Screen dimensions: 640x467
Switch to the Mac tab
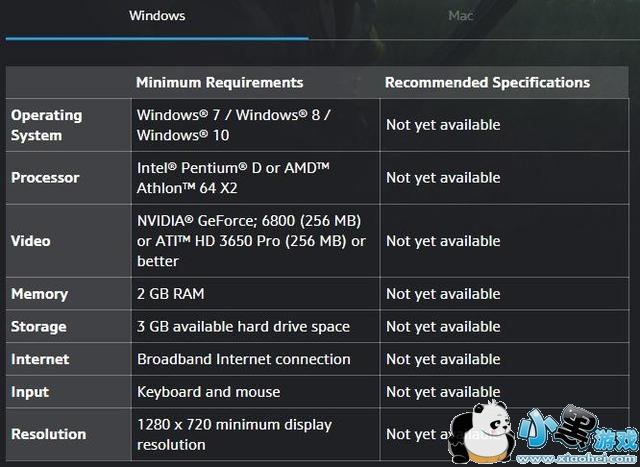point(460,16)
